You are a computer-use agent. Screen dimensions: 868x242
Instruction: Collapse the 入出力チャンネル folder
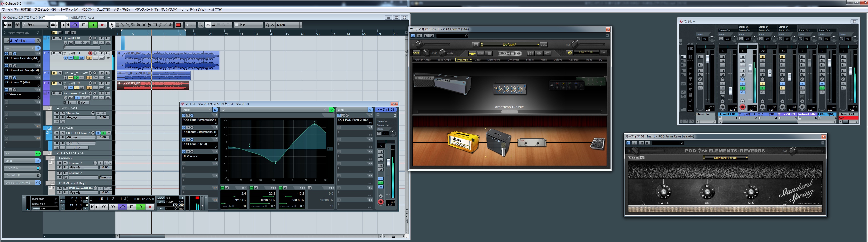[x=49, y=108]
